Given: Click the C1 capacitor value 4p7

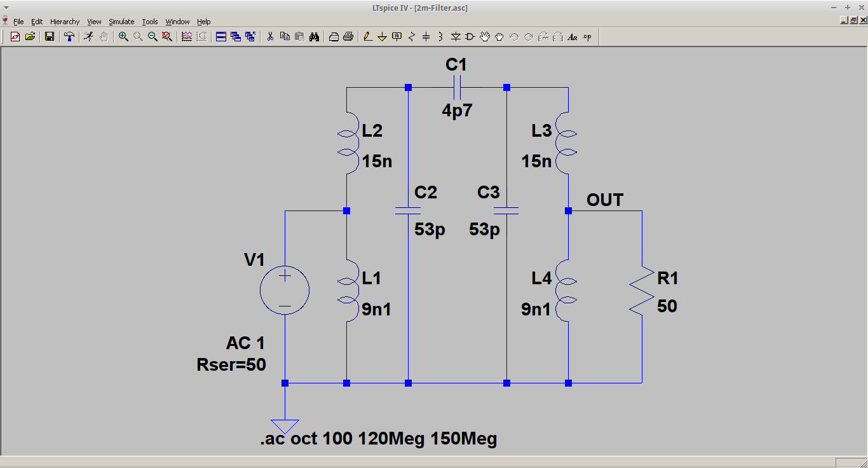Looking at the screenshot, I should coord(457,111).
